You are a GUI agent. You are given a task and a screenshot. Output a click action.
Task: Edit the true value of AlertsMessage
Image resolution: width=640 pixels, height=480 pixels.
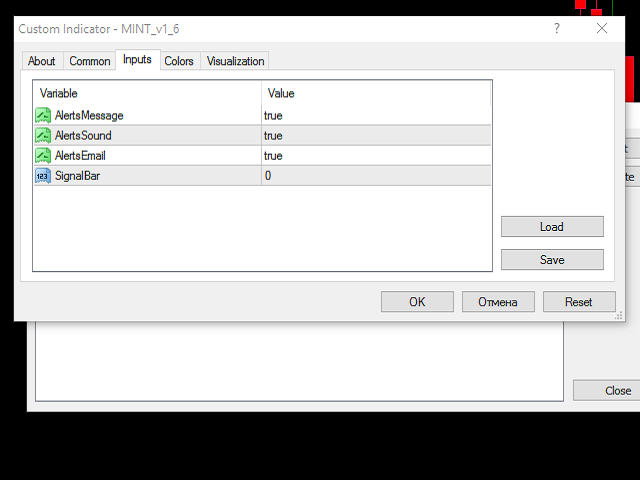click(x=376, y=116)
